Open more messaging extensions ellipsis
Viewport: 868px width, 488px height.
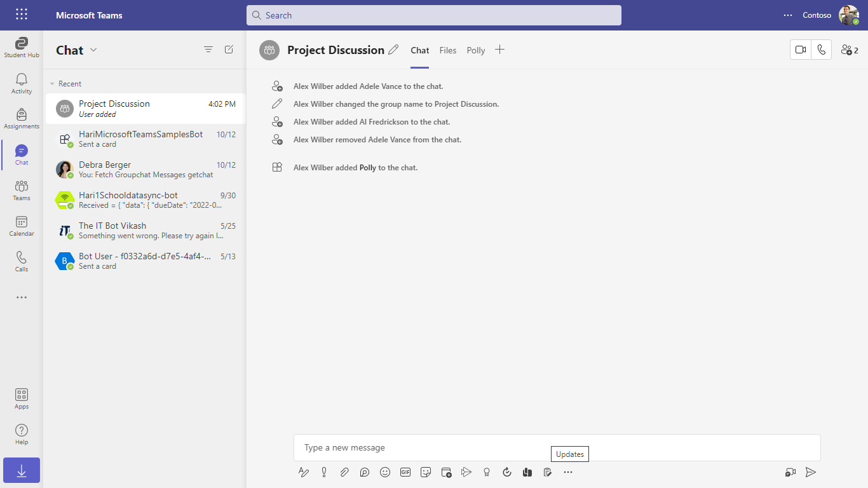click(x=568, y=472)
